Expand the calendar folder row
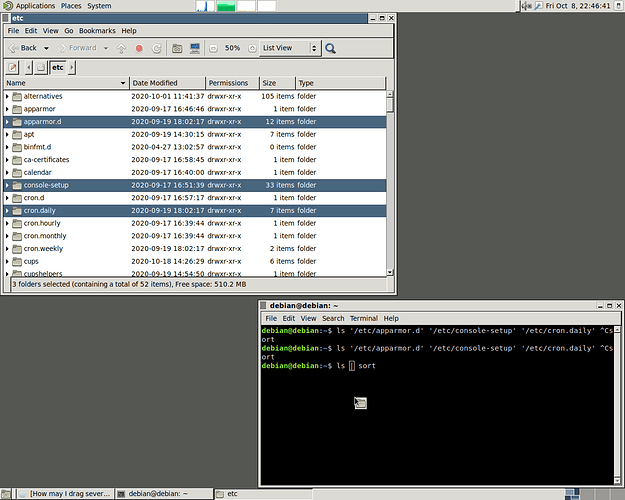Viewport: 625px width, 500px height. [x=7, y=173]
